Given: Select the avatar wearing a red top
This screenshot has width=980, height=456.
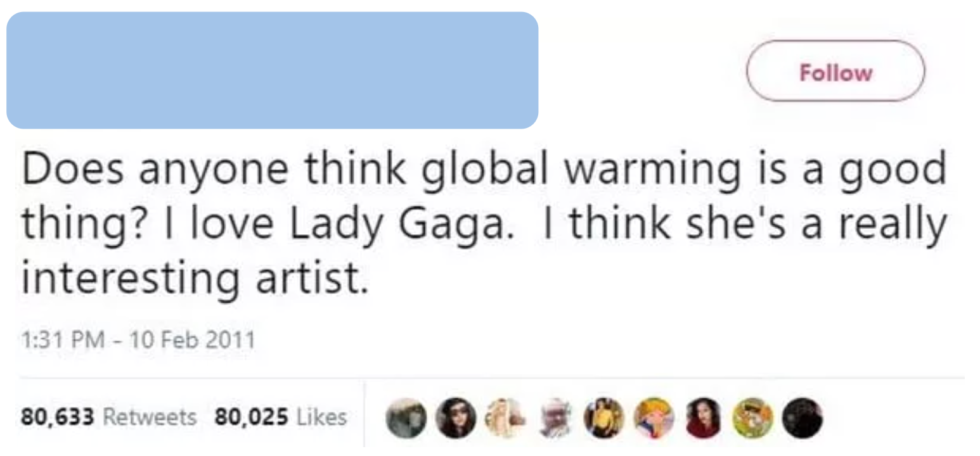Looking at the screenshot, I should (x=703, y=418).
